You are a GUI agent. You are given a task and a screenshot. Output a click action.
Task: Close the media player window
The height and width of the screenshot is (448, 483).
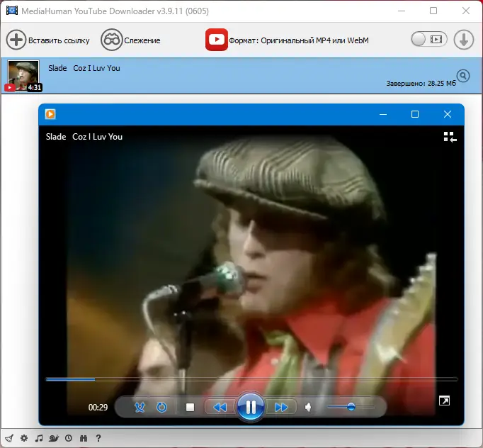[448, 114]
